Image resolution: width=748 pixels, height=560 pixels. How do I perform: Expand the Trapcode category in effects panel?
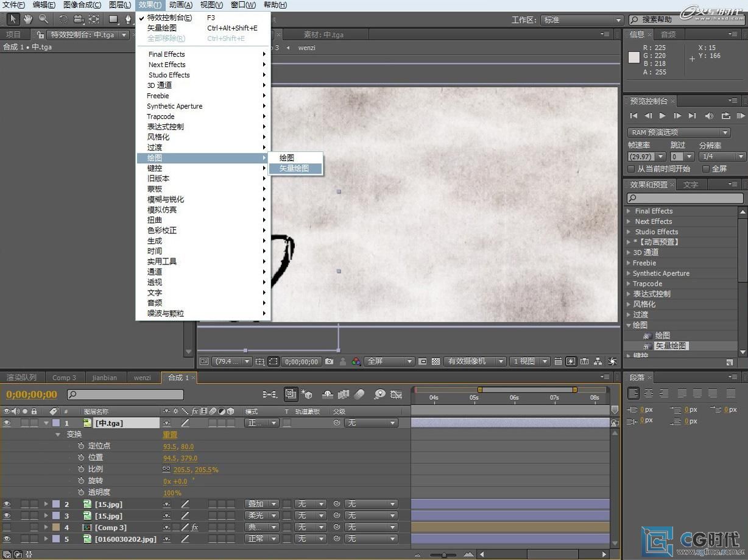[x=629, y=283]
